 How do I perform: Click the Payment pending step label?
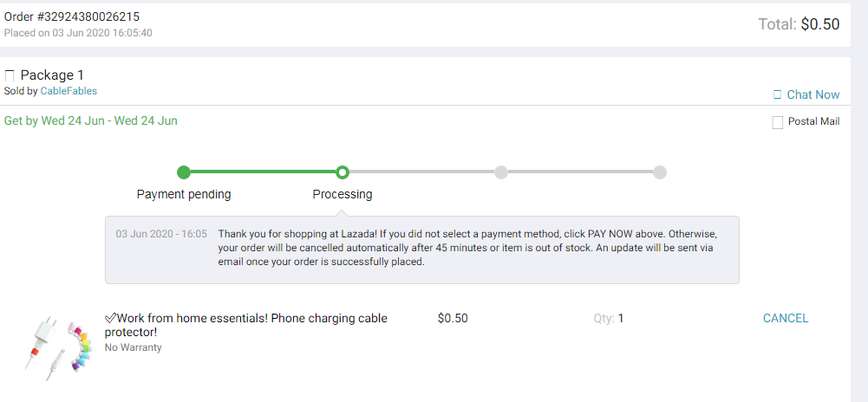(184, 194)
